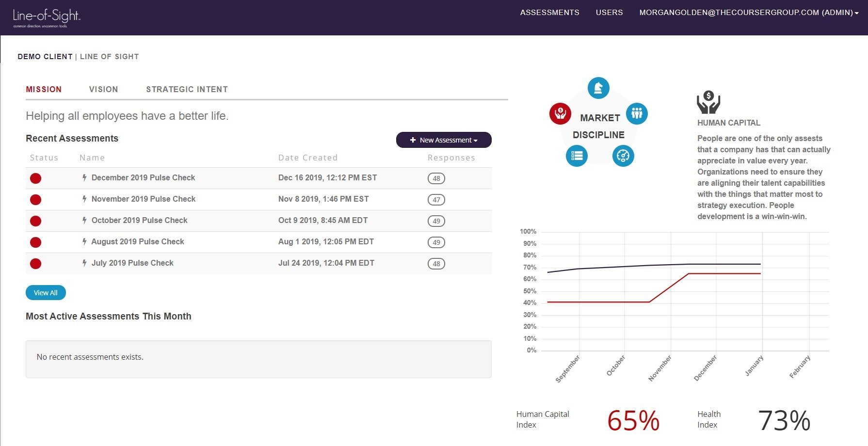Click red status dot for July 2019
The width and height of the screenshot is (868, 446).
coord(35,264)
